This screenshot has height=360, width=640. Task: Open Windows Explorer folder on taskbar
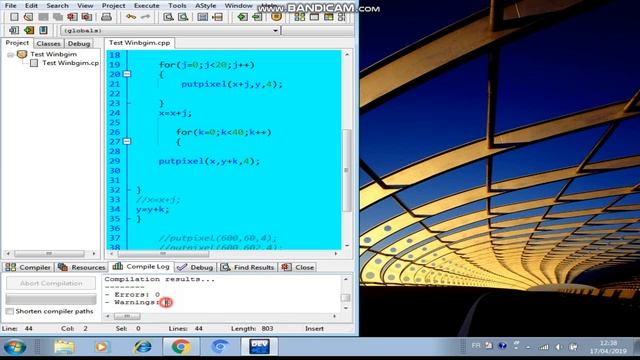click(64, 347)
